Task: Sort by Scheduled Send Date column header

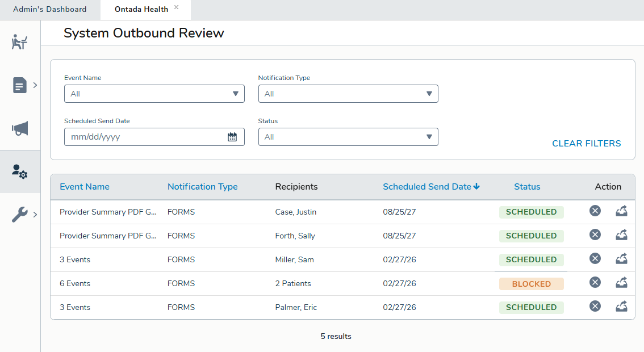Action: 431,186
